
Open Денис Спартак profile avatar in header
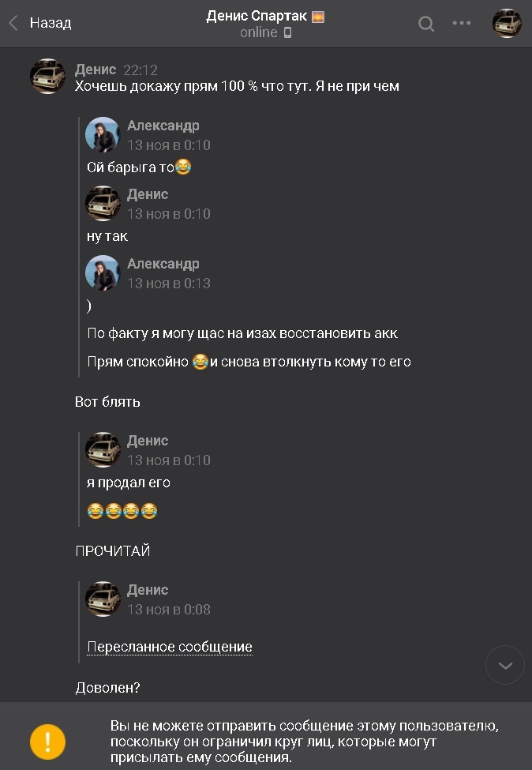tap(507, 23)
